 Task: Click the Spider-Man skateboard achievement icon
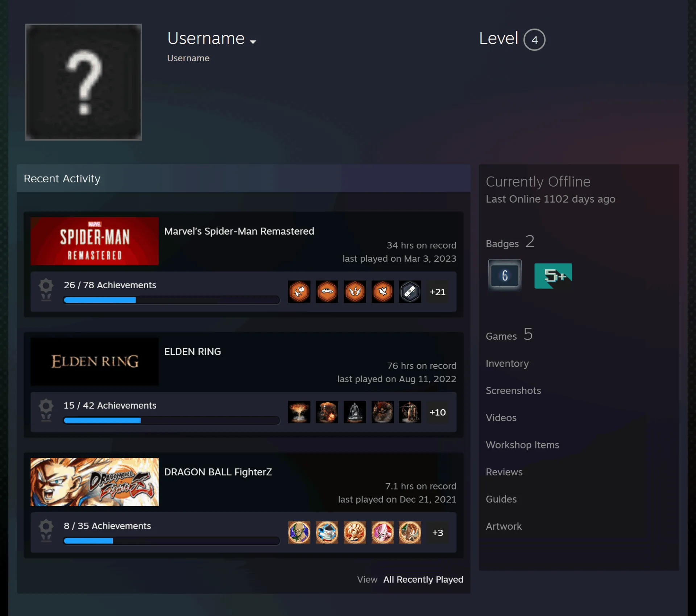410,292
